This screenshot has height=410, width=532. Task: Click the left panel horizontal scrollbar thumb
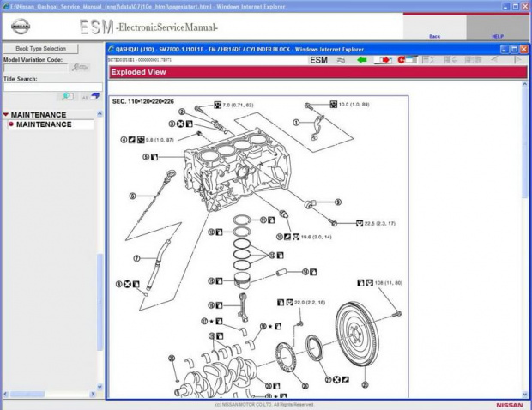pyautogui.click(x=27, y=394)
